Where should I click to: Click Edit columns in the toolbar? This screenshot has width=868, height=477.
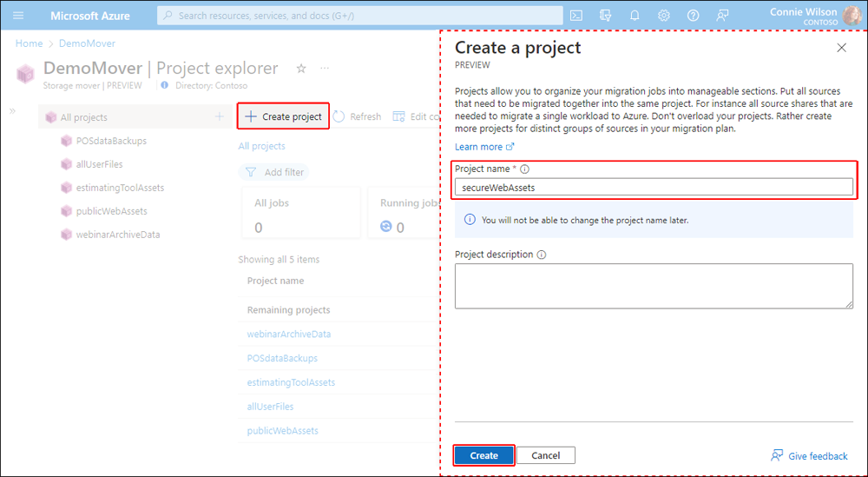(x=417, y=116)
